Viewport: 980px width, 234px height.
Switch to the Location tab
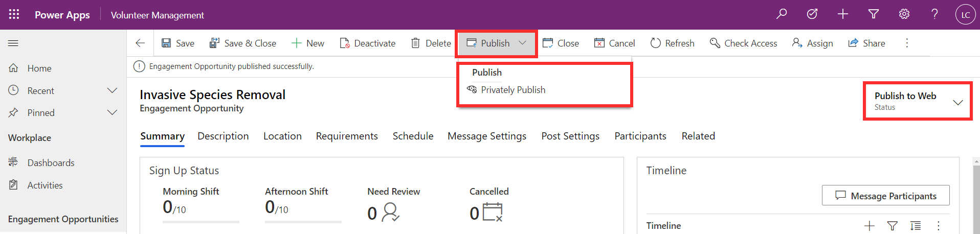click(282, 136)
